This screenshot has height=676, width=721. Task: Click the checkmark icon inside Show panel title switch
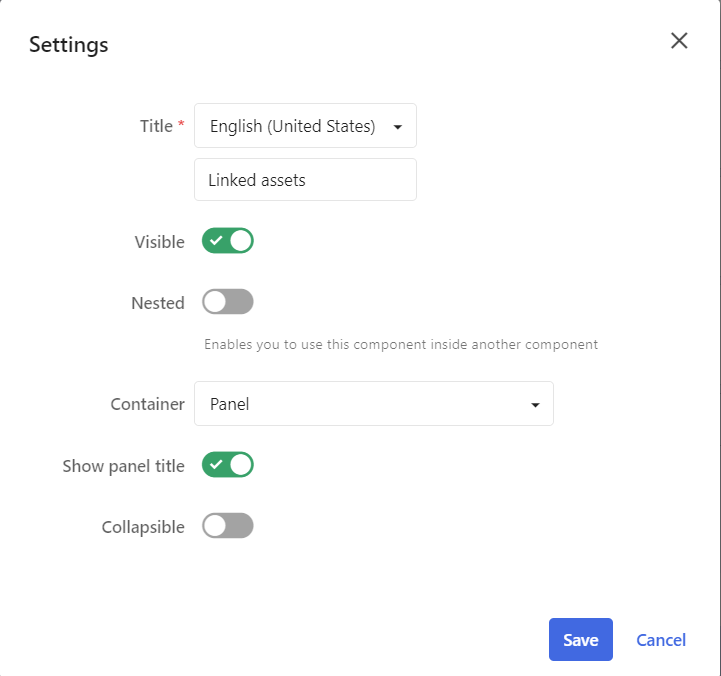(216, 465)
